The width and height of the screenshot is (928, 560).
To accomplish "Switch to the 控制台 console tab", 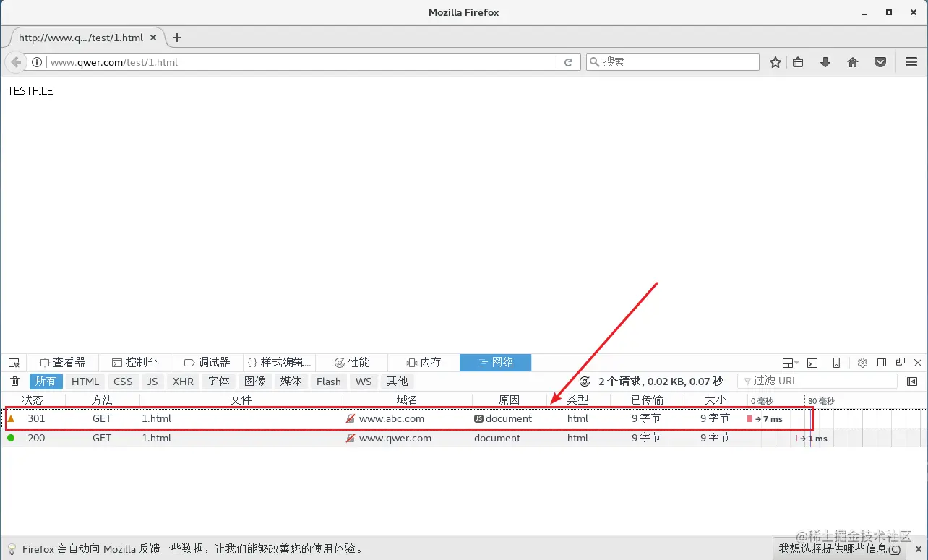I will [134, 363].
